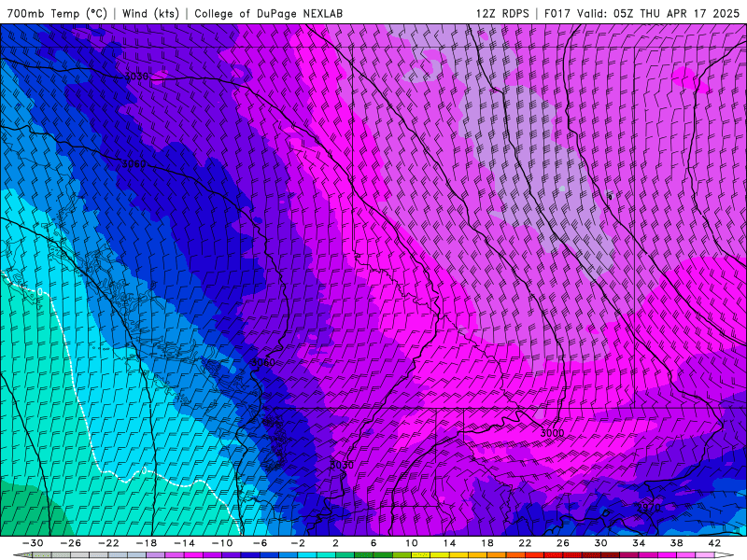Click the -30 colorbar value
Image resolution: width=747 pixels, height=560 pixels.
[33, 543]
